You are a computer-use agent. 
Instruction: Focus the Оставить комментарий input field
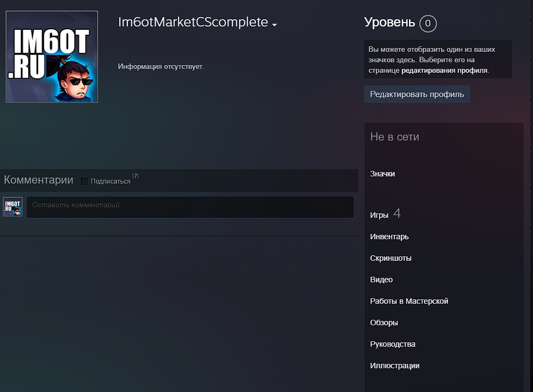click(190, 207)
